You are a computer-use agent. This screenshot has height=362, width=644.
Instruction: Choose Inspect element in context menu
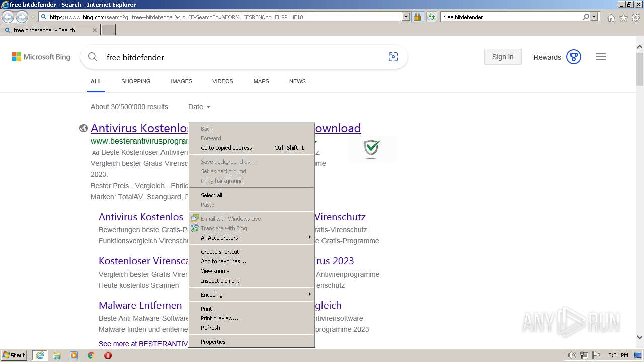pos(252,281)
